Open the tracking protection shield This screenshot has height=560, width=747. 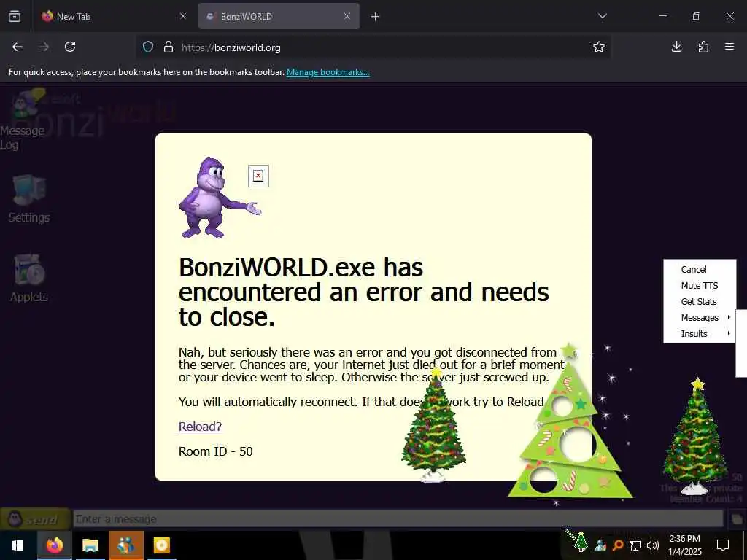tap(148, 47)
